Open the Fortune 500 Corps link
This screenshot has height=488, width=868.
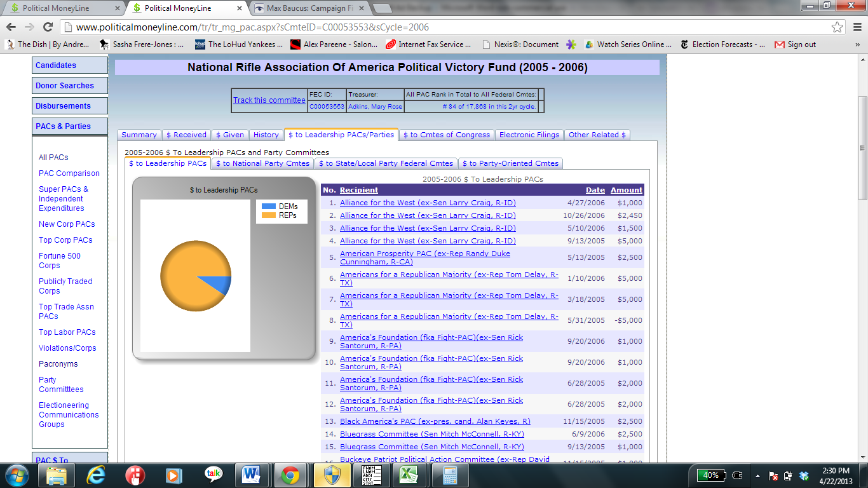[x=60, y=261]
